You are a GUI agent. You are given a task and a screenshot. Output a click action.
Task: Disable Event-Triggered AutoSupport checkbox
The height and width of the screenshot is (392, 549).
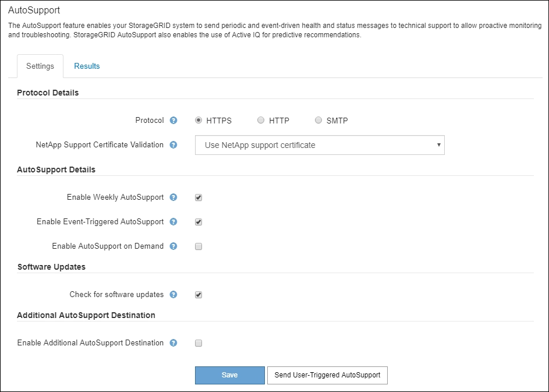pos(199,222)
